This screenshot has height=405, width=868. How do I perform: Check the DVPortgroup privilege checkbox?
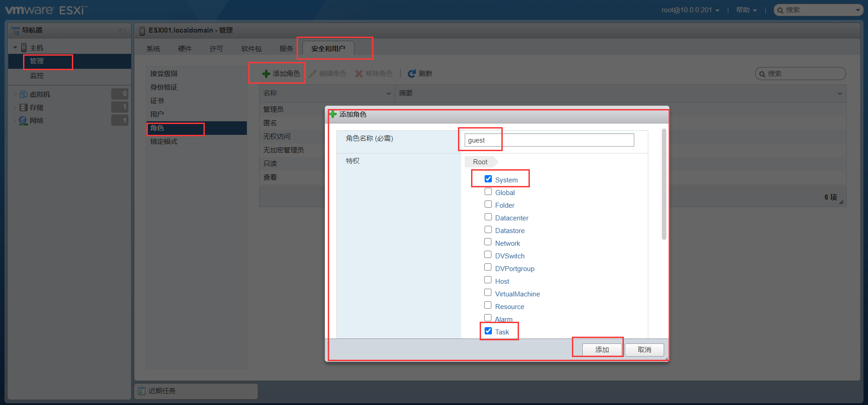tap(488, 267)
